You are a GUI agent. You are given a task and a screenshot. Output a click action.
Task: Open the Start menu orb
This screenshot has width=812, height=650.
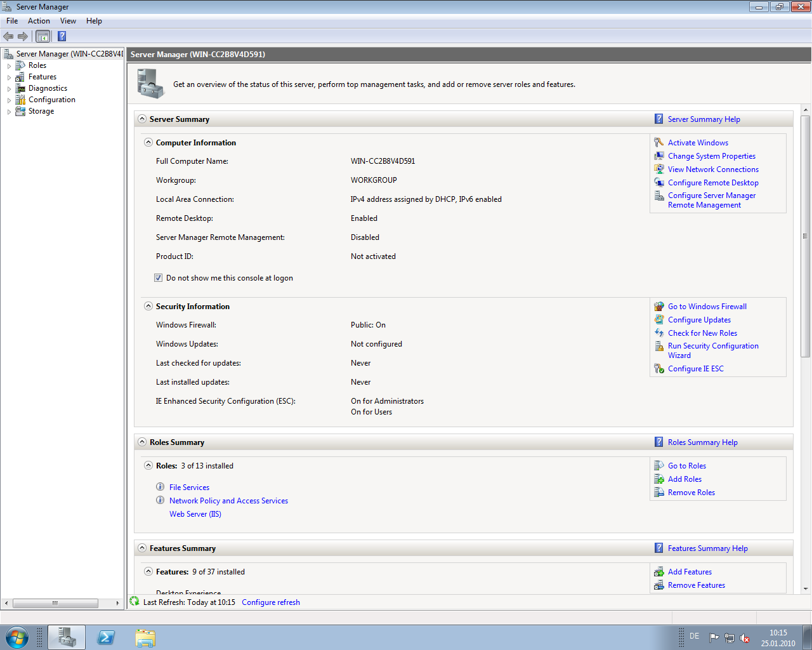[16, 637]
